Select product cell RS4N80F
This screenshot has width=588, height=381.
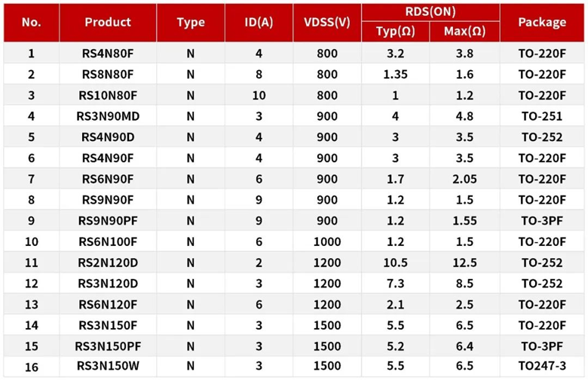pos(108,54)
